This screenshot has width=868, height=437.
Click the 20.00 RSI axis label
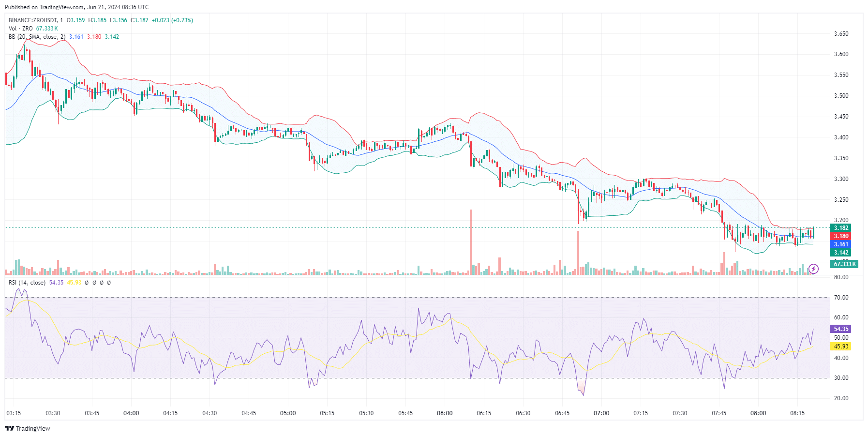click(x=841, y=398)
